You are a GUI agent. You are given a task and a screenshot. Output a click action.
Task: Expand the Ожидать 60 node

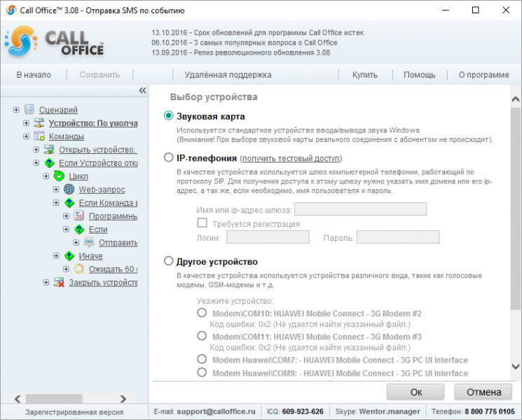pos(67,269)
